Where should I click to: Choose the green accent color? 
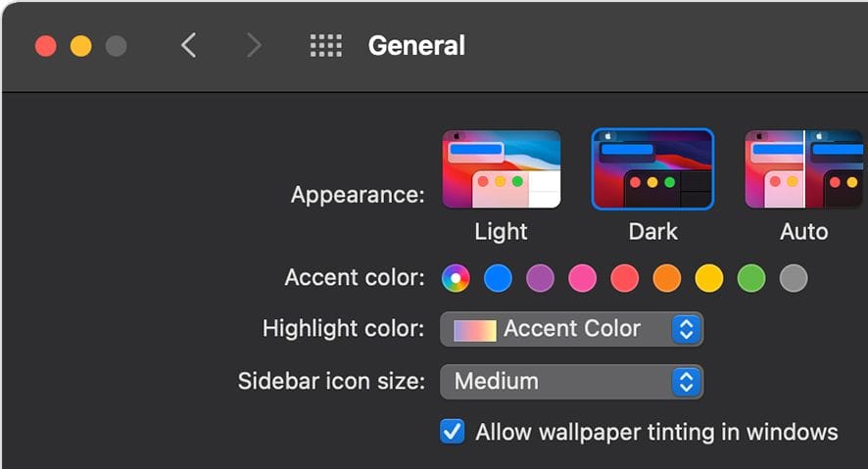tap(750, 278)
